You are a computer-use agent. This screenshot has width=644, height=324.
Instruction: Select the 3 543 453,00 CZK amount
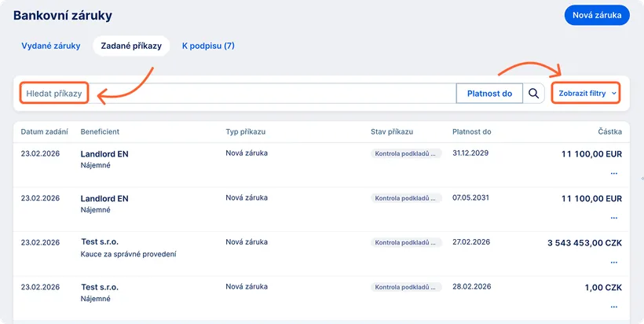[x=584, y=243]
